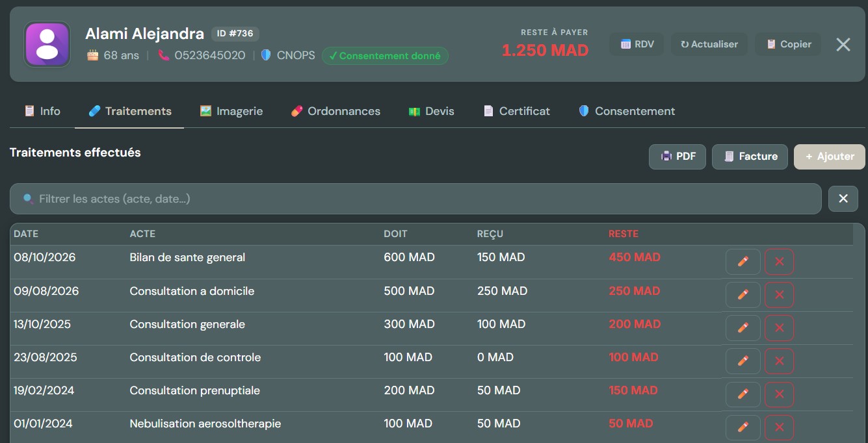Edit the Nebulisation aerosoltherapie entry
The image size is (868, 443).
pos(743,427)
